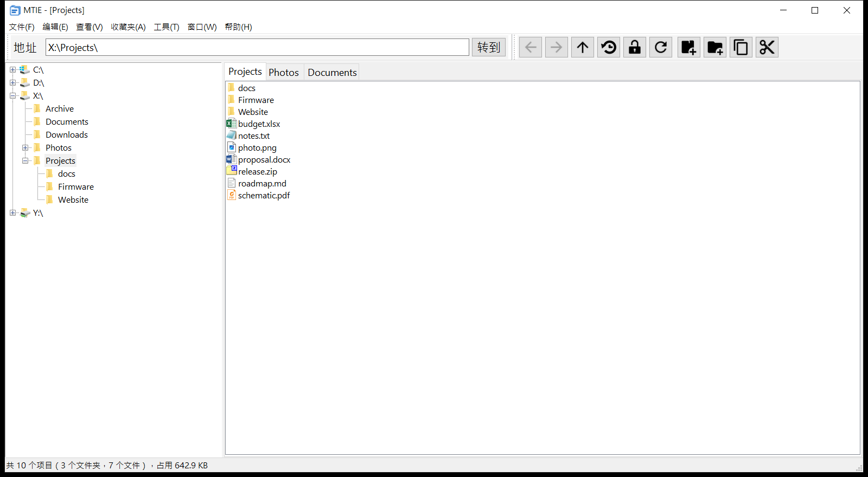Click the Back navigation arrow
The height and width of the screenshot is (477, 868).
pyautogui.click(x=531, y=47)
